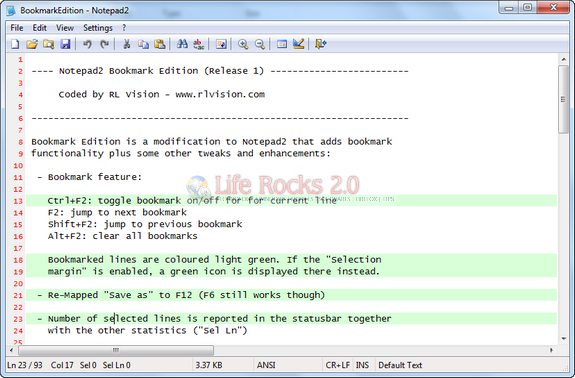This screenshot has height=378, width=575.
Task: Click the Exit toolbar icon
Action: coord(321,44)
